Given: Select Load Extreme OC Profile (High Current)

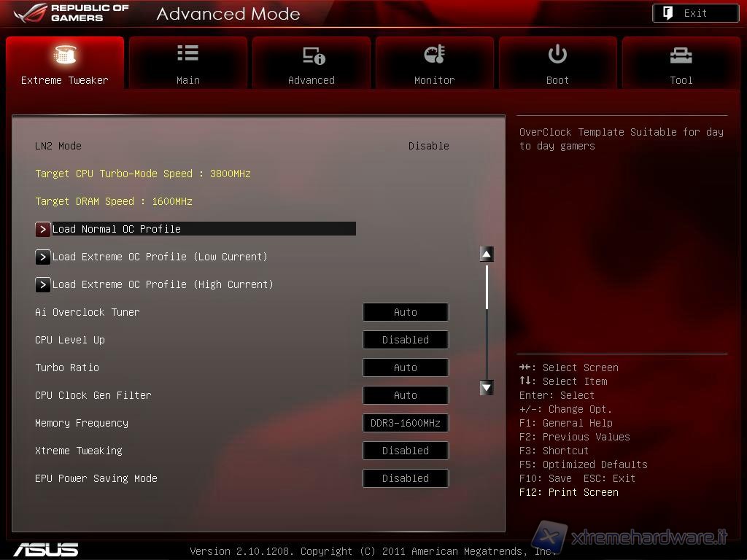Looking at the screenshot, I should pyautogui.click(x=162, y=284).
